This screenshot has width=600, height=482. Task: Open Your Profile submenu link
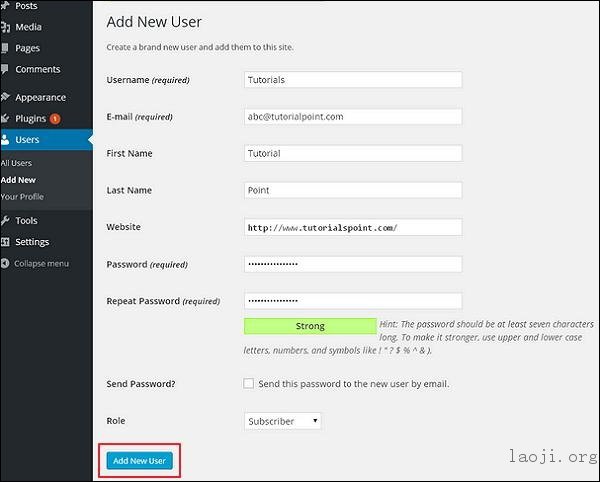coord(22,197)
